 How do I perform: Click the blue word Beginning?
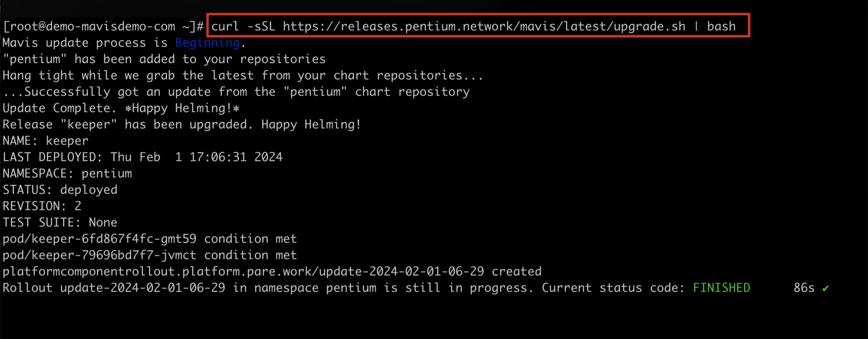pyautogui.click(x=207, y=43)
